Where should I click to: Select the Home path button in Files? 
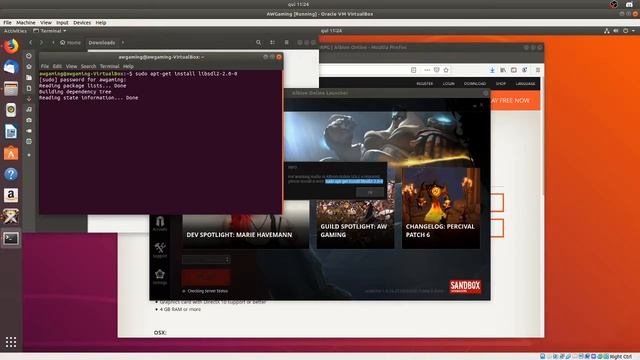coord(70,42)
